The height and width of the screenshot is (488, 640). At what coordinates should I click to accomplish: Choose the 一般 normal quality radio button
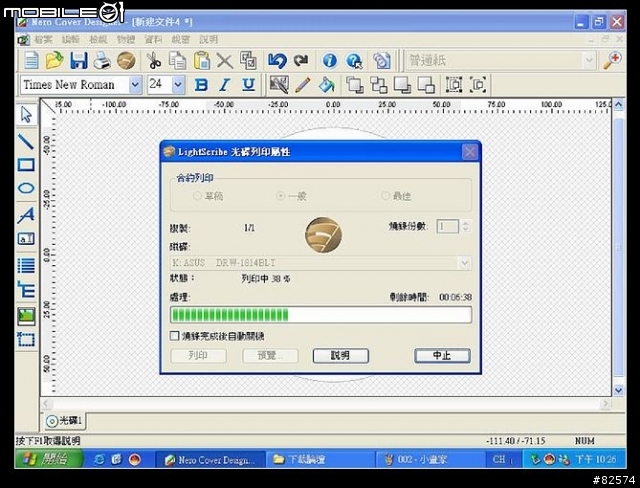tap(280, 196)
